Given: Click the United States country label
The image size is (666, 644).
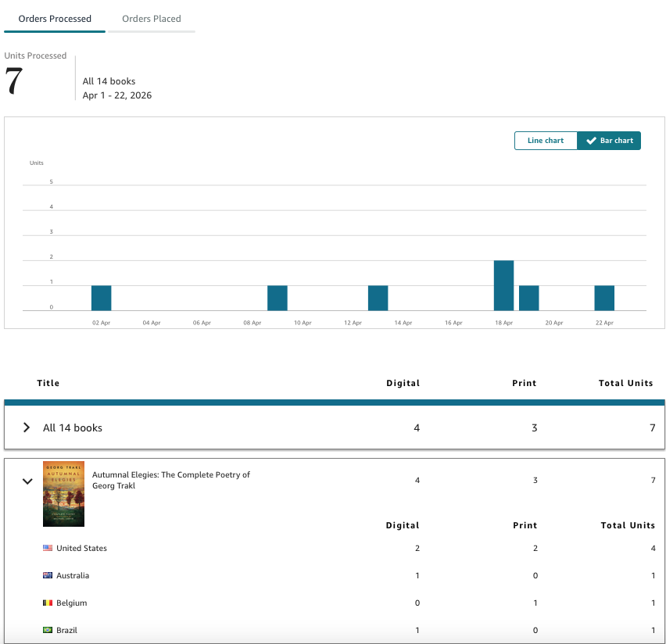Looking at the screenshot, I should pyautogui.click(x=81, y=548).
